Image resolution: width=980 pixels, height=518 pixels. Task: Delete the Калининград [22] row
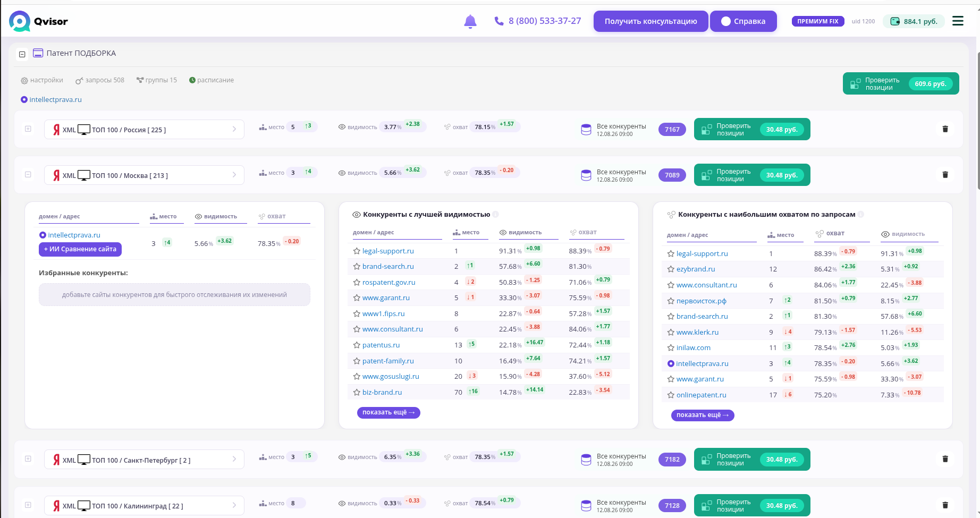click(x=945, y=505)
